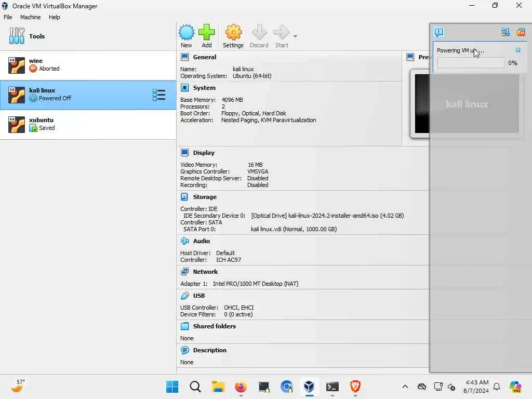The height and width of the screenshot is (399, 532).
Task: Click the kali-linux-2024.2 installer ISO entry
Action: (327, 216)
